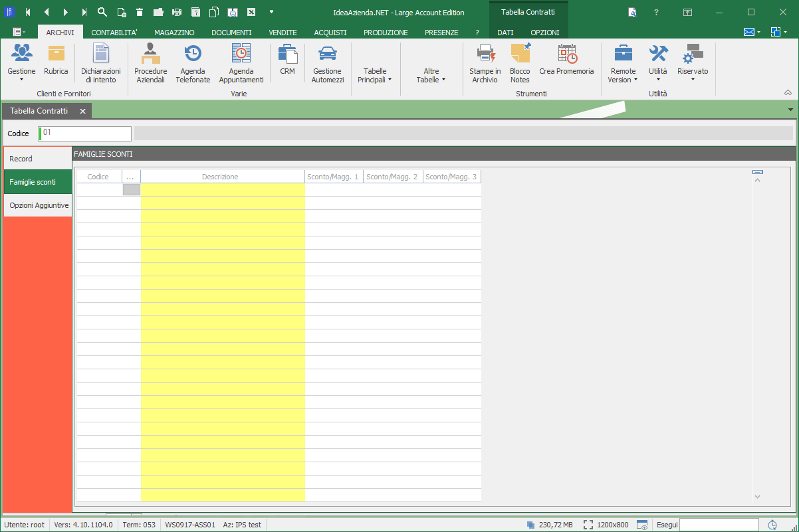The width and height of the screenshot is (799, 532).
Task: Open Procedure Aziendali
Action: pos(151,63)
